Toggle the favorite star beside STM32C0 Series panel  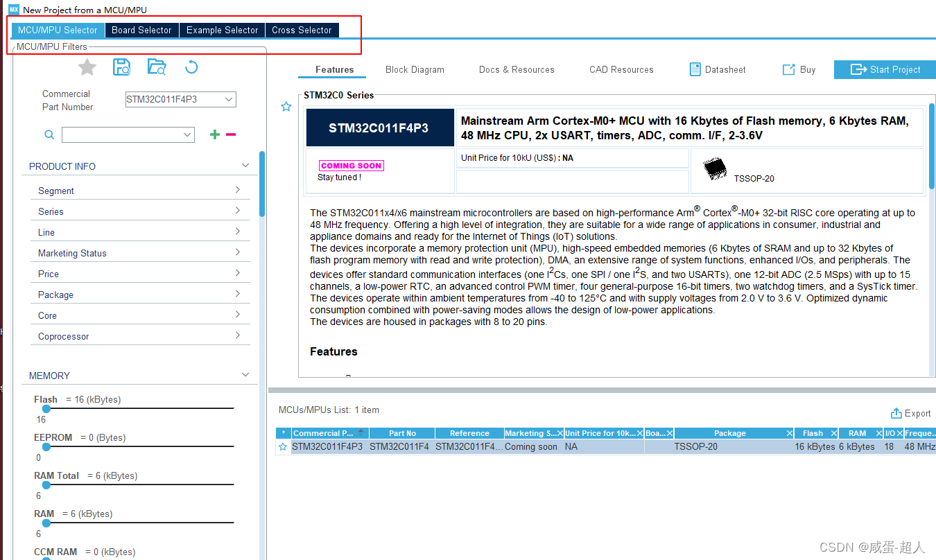click(286, 107)
